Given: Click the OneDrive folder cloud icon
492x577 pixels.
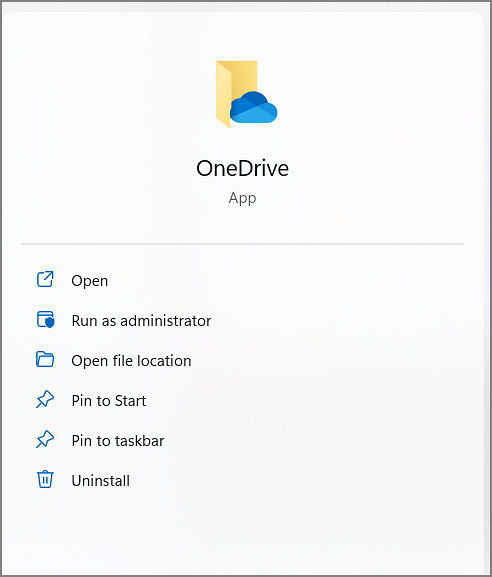Looking at the screenshot, I should [246, 94].
